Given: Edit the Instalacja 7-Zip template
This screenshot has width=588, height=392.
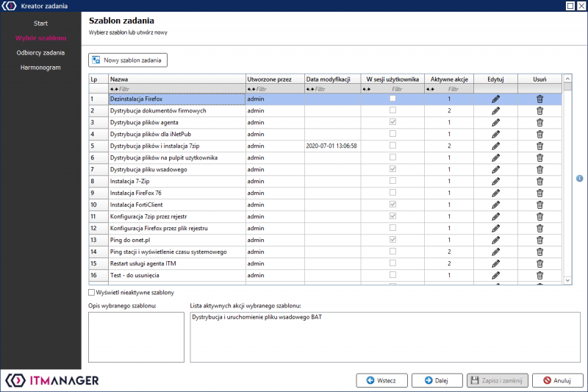Looking at the screenshot, I should (495, 181).
